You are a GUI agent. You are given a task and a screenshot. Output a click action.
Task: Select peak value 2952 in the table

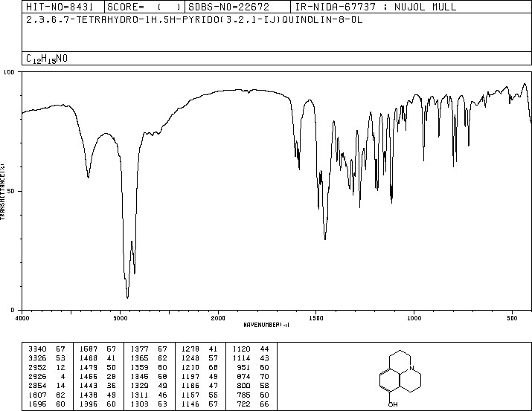37,367
